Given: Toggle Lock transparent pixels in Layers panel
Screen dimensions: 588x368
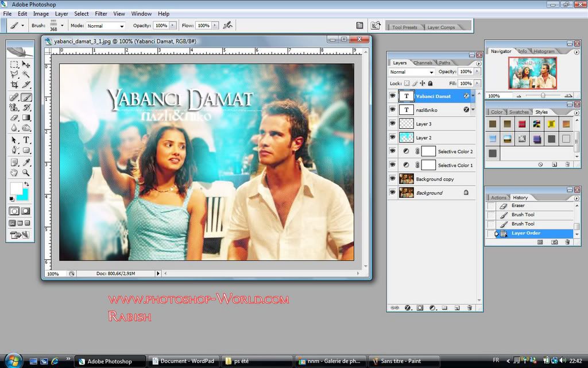Looking at the screenshot, I should pyautogui.click(x=407, y=83).
